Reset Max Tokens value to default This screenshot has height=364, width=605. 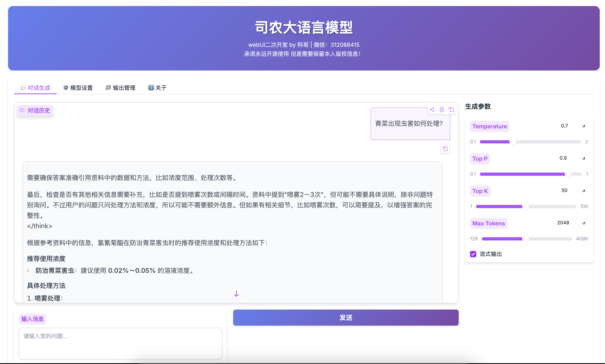pos(584,223)
